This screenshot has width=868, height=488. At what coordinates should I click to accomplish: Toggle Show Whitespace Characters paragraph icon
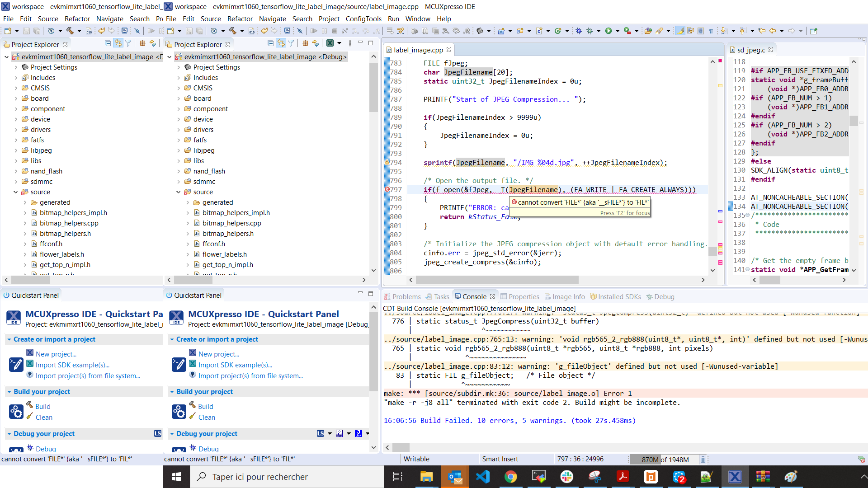pos(711,31)
